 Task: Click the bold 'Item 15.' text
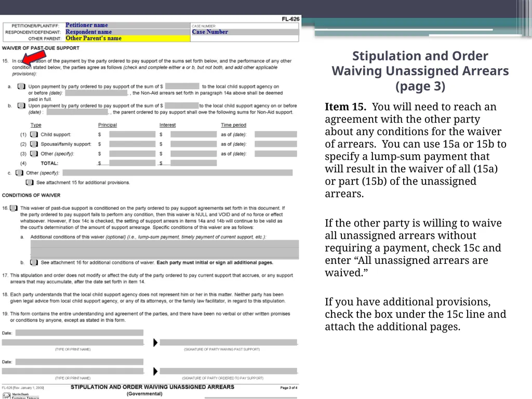point(345,107)
